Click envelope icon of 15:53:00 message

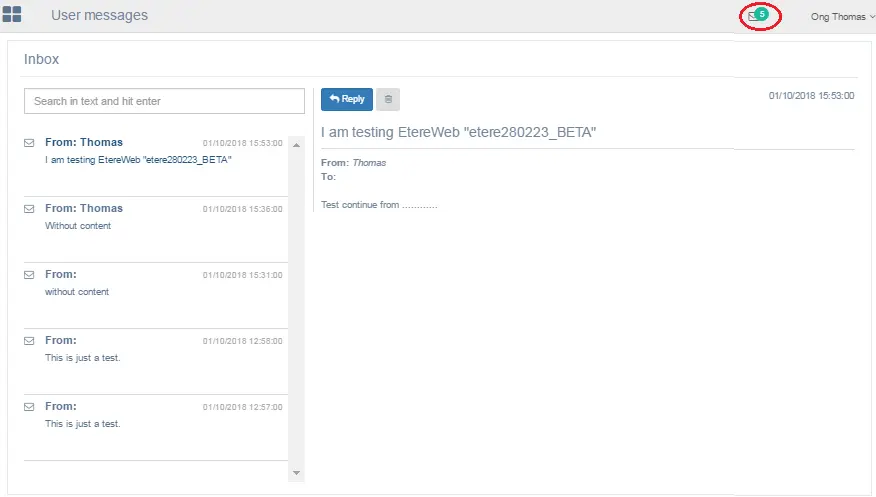point(29,143)
